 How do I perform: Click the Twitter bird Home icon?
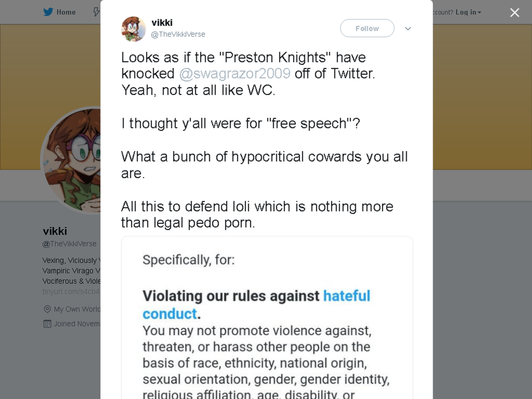tap(48, 12)
